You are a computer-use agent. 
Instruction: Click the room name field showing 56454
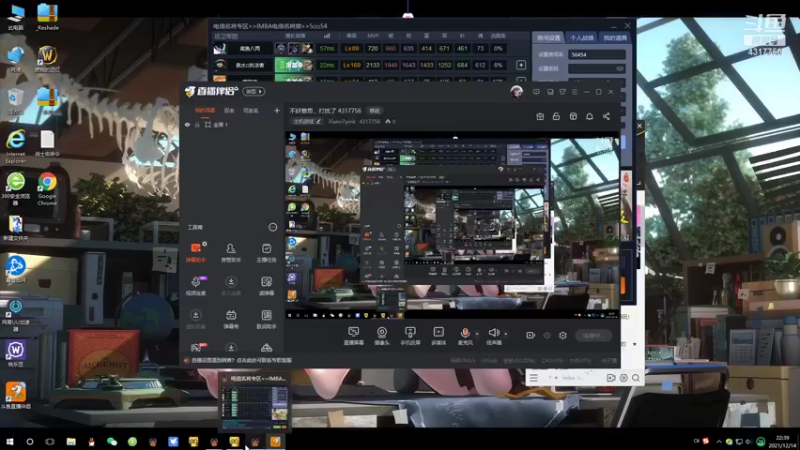click(x=596, y=54)
